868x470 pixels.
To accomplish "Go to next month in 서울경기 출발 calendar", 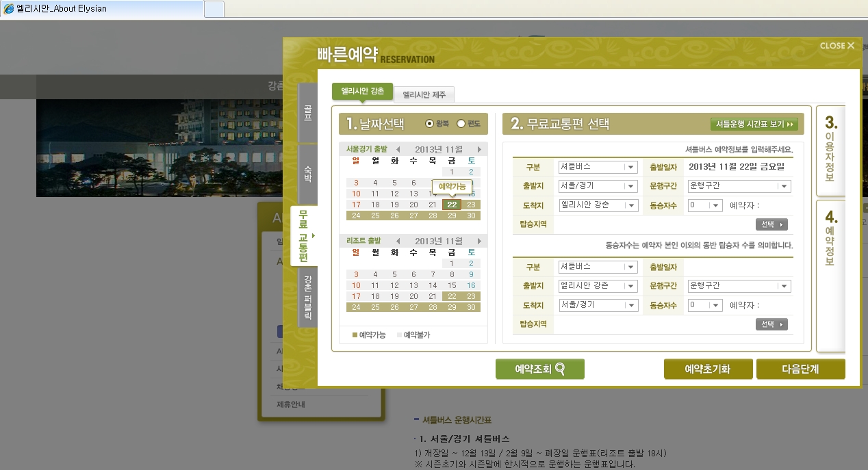I will tap(479, 149).
